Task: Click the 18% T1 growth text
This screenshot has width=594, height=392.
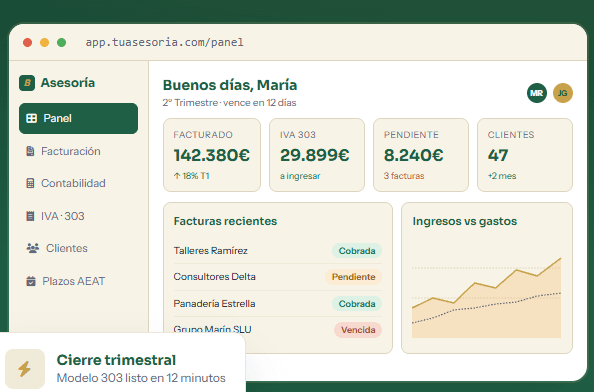Action: tap(191, 176)
